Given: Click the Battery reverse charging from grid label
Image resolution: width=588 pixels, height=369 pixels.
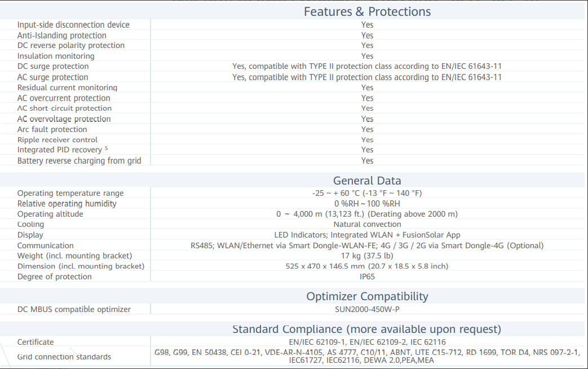Looking at the screenshot, I should click(x=79, y=161).
